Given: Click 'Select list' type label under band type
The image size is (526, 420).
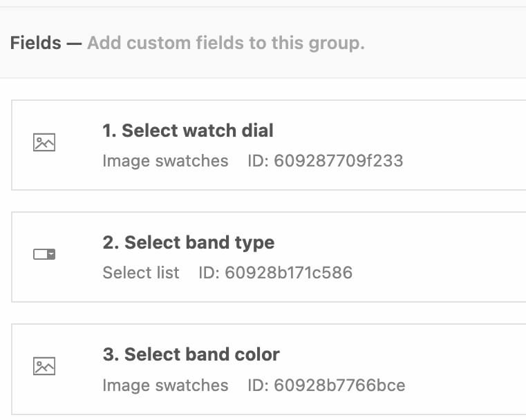Looking at the screenshot, I should tap(141, 272).
